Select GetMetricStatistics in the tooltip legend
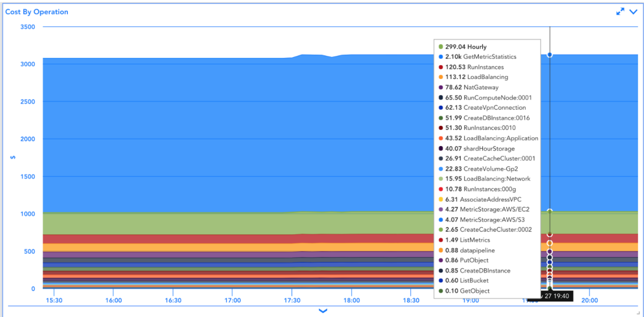Screen dimensions: 644x317 pos(489,57)
